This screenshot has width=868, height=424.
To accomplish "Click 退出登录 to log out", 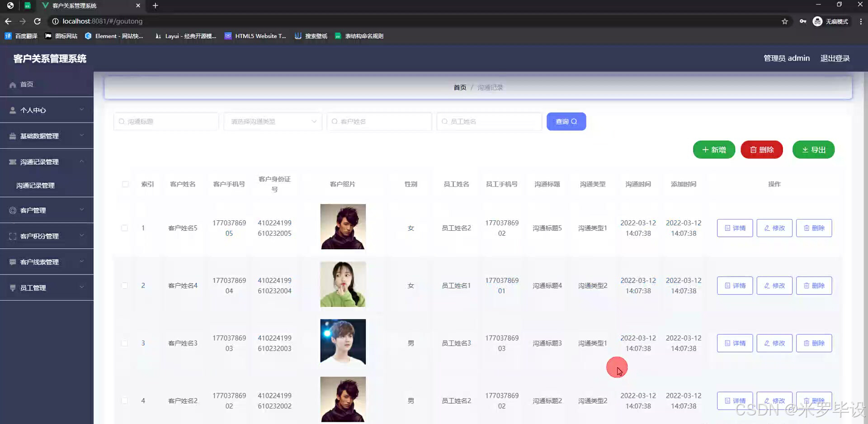I will pyautogui.click(x=835, y=58).
